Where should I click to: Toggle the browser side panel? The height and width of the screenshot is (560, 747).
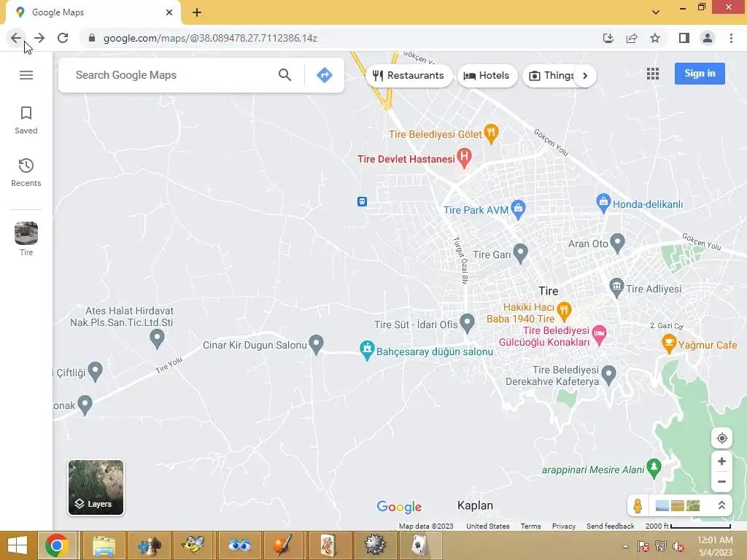(684, 38)
